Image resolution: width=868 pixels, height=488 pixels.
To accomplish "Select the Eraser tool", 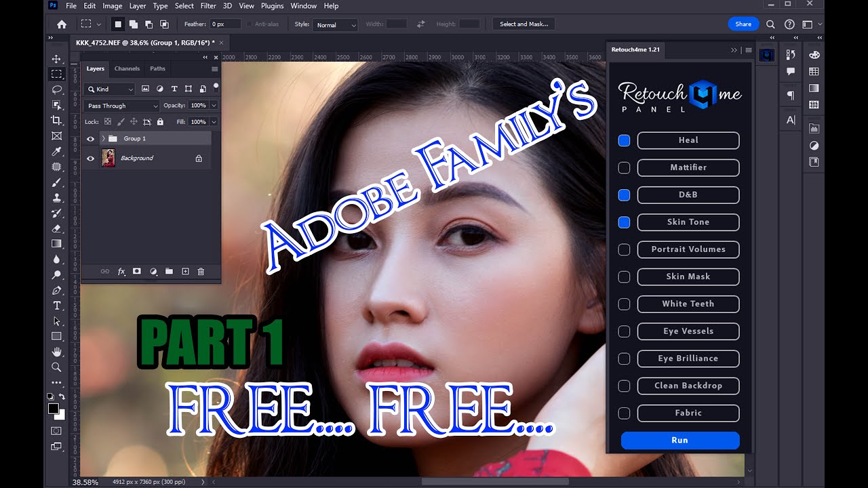I will pyautogui.click(x=57, y=228).
